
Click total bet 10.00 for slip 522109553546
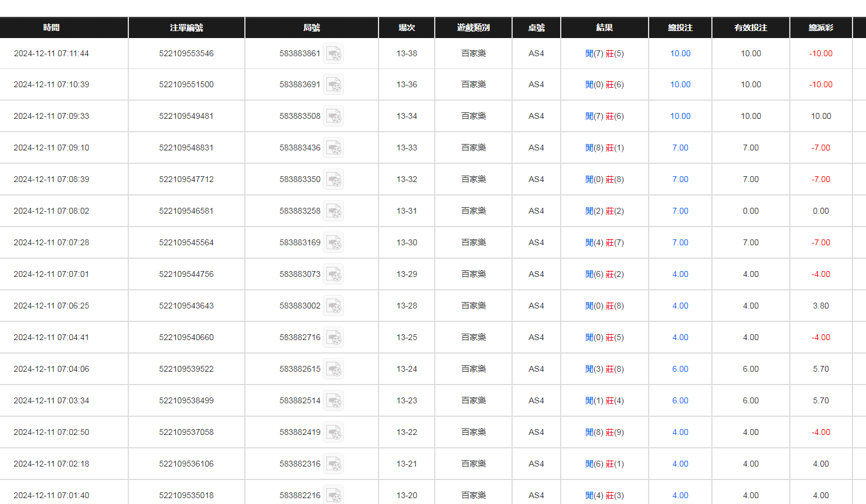click(680, 53)
